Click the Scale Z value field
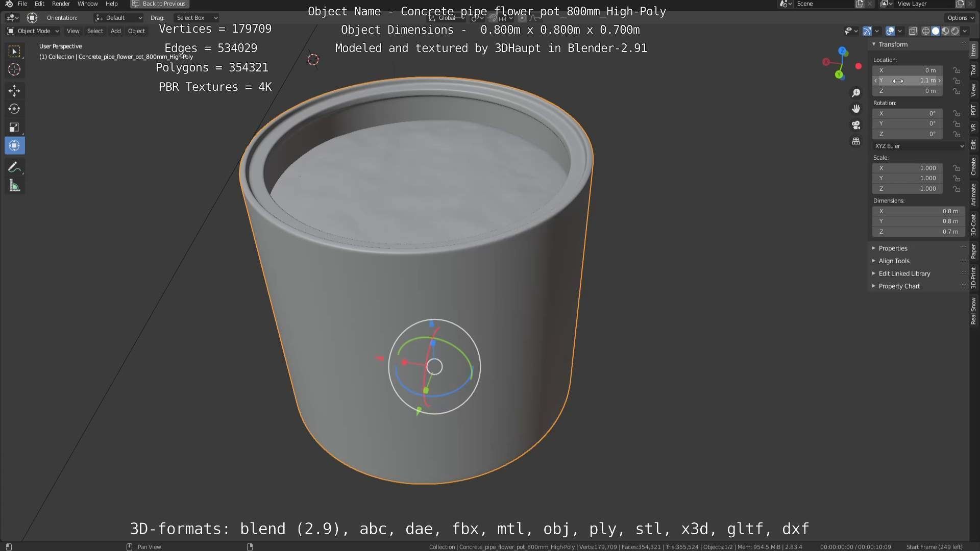The image size is (980, 551). click(908, 189)
